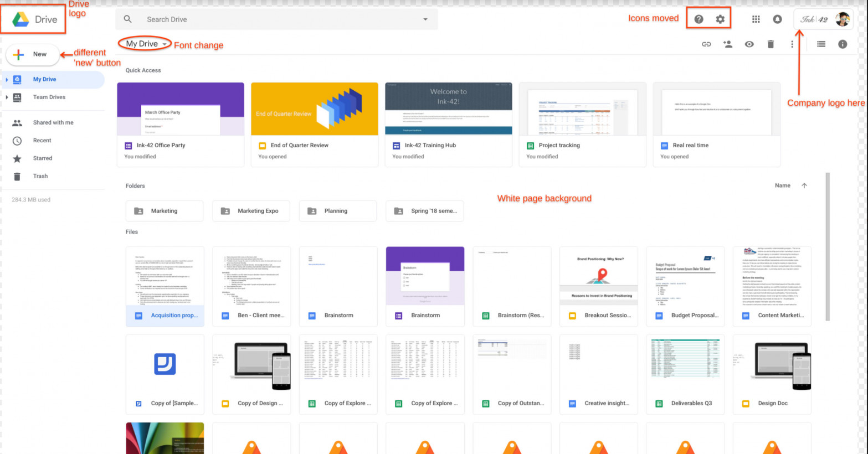
Task: Go to Starred in the sidebar
Action: coord(42,158)
